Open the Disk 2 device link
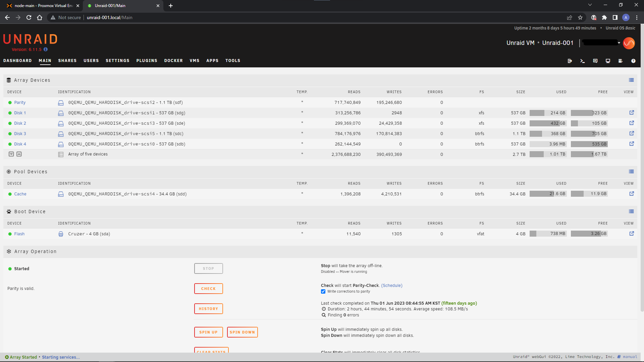The height and width of the screenshot is (362, 644). point(20,123)
